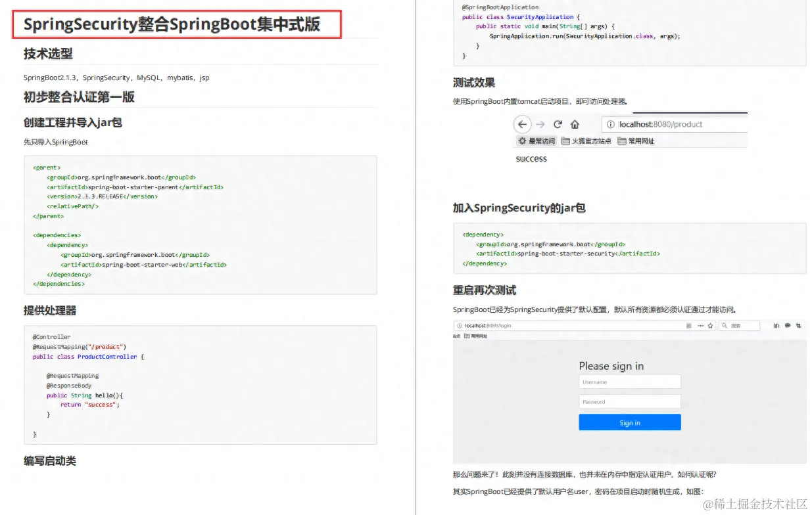Click the 加入SpringSecurity的jar包 heading
The image size is (812, 515).
tap(519, 208)
